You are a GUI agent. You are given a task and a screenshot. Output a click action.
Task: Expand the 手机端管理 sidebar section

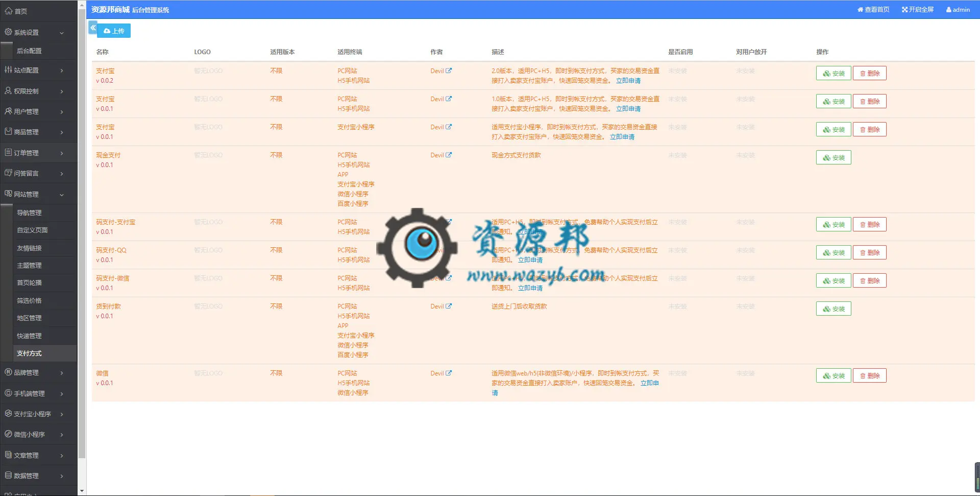point(38,393)
